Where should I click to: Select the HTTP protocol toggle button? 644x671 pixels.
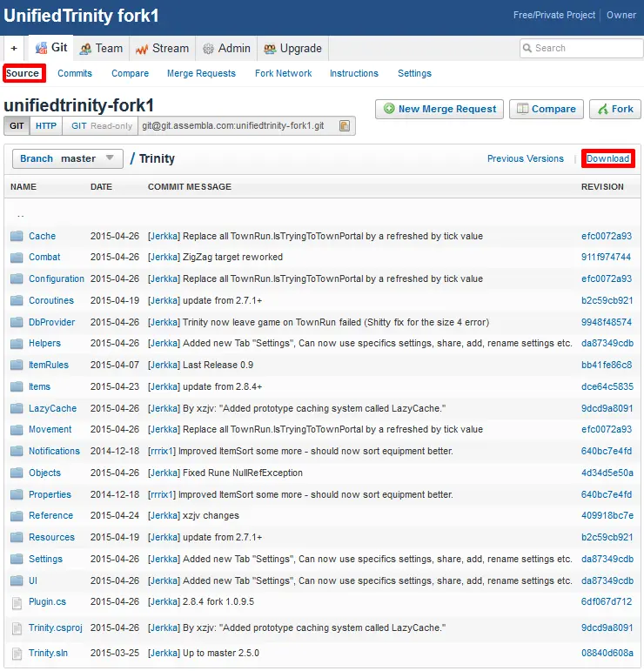coord(46,126)
